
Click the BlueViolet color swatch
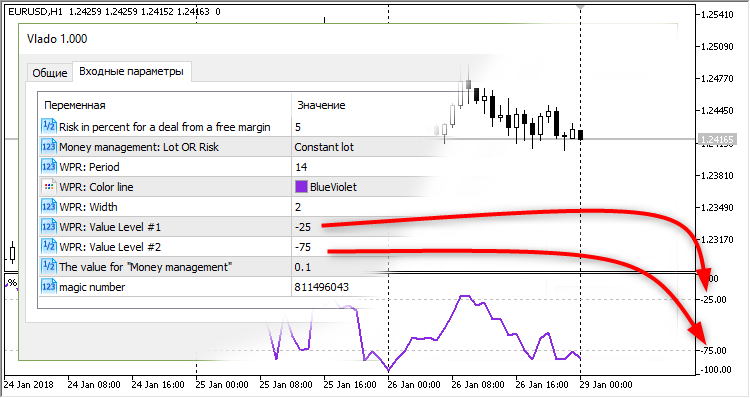click(x=301, y=187)
